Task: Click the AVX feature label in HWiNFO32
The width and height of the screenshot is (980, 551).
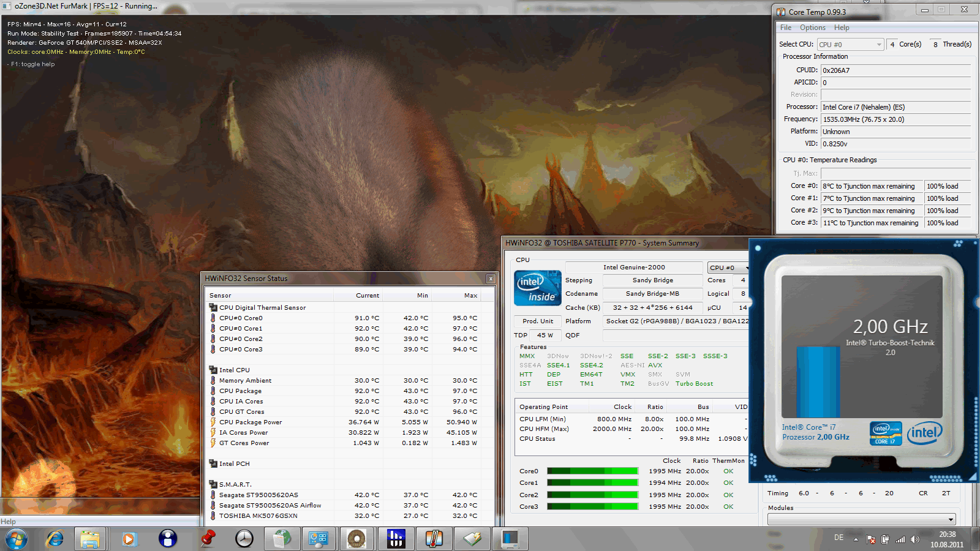Action: tap(655, 365)
